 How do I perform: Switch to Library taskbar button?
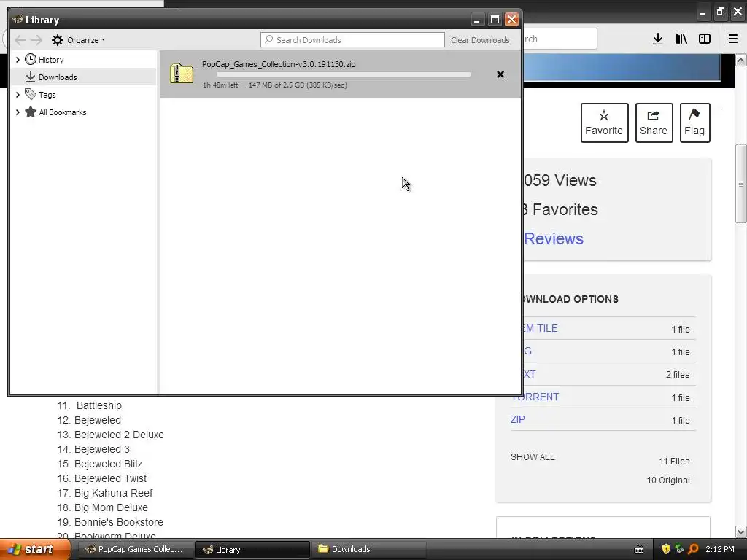click(252, 549)
